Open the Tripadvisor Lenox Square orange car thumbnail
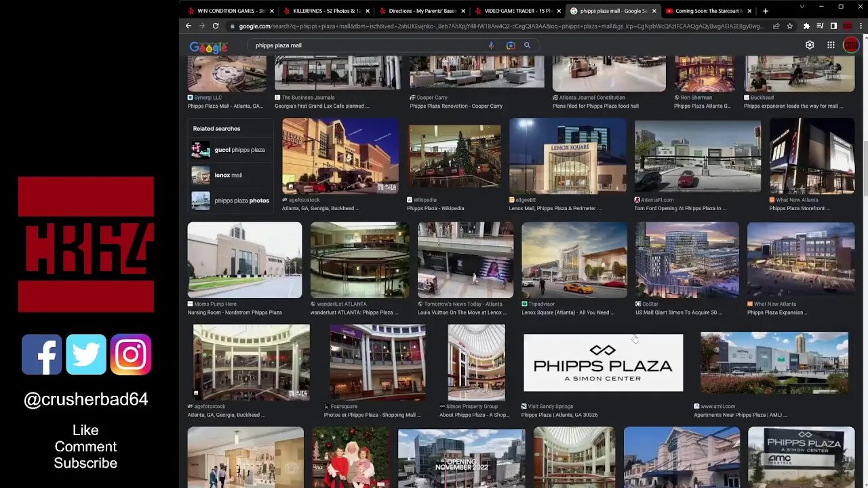The image size is (868, 488). pos(574,260)
